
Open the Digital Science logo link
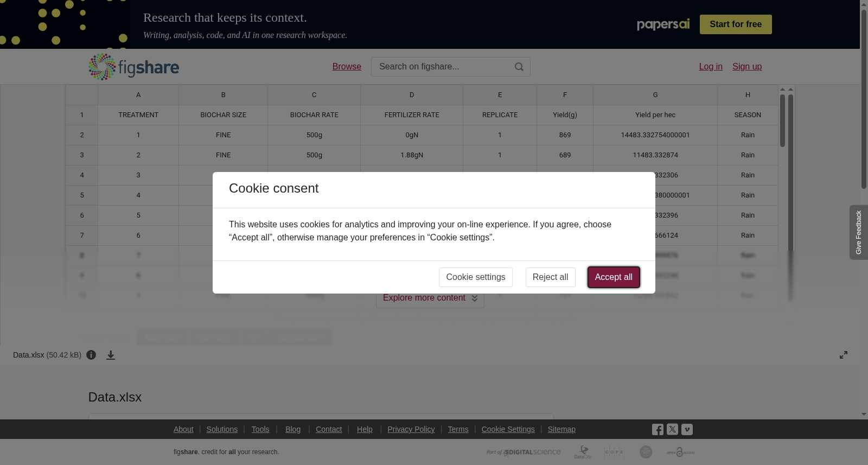tap(524, 452)
